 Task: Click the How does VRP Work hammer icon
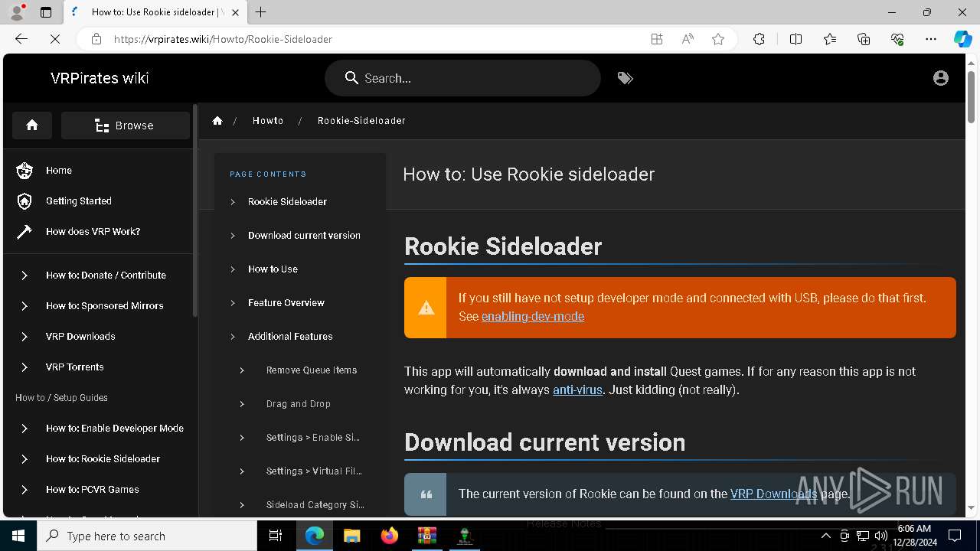click(24, 232)
